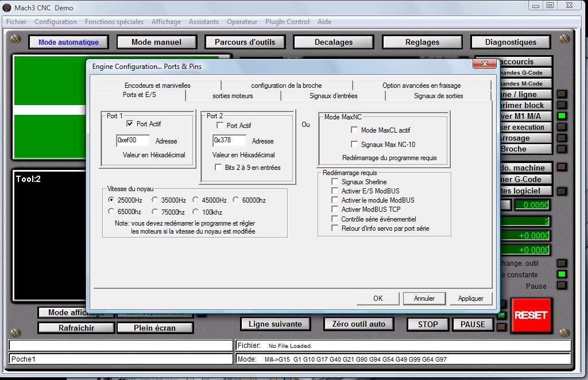Click the Poche1 text field

(121, 359)
